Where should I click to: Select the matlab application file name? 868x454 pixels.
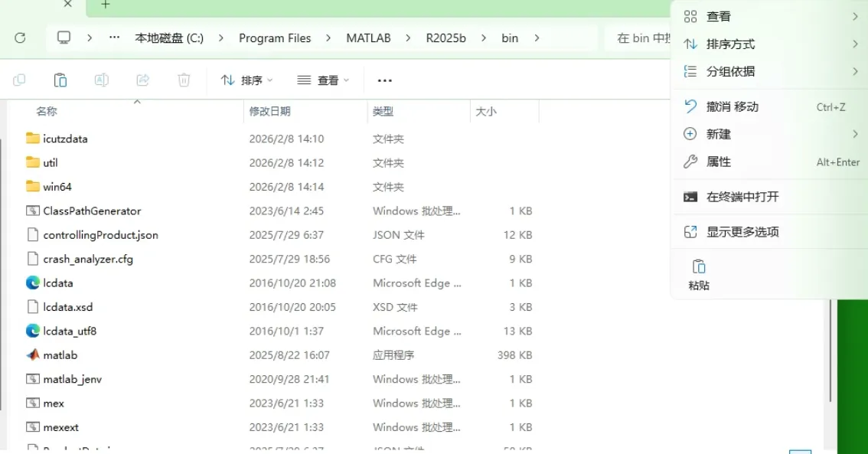tap(60, 355)
